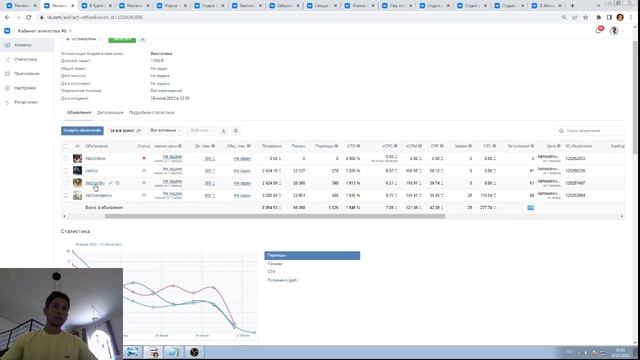Open a new browser tab with the plus icon
Screen dimensions: 640x360
[x=572, y=6]
